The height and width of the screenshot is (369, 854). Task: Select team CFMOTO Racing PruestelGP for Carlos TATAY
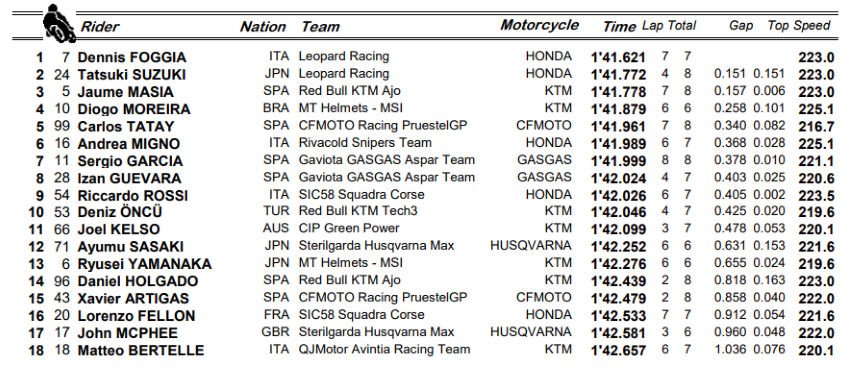(x=383, y=126)
